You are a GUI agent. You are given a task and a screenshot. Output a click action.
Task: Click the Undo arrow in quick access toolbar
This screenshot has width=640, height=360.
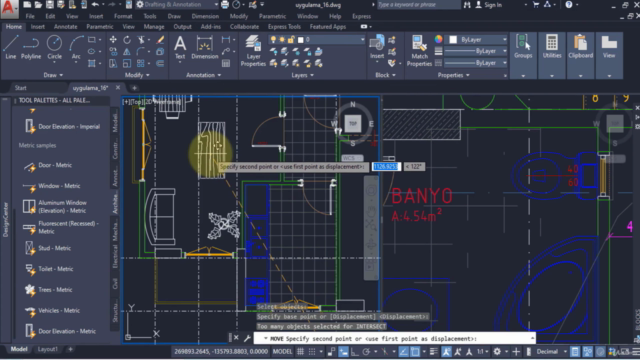95,4
